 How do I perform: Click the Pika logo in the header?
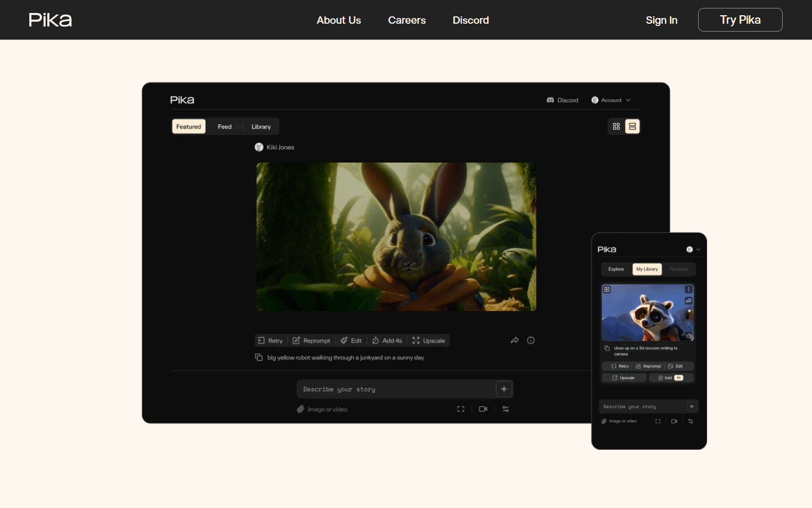tap(50, 20)
